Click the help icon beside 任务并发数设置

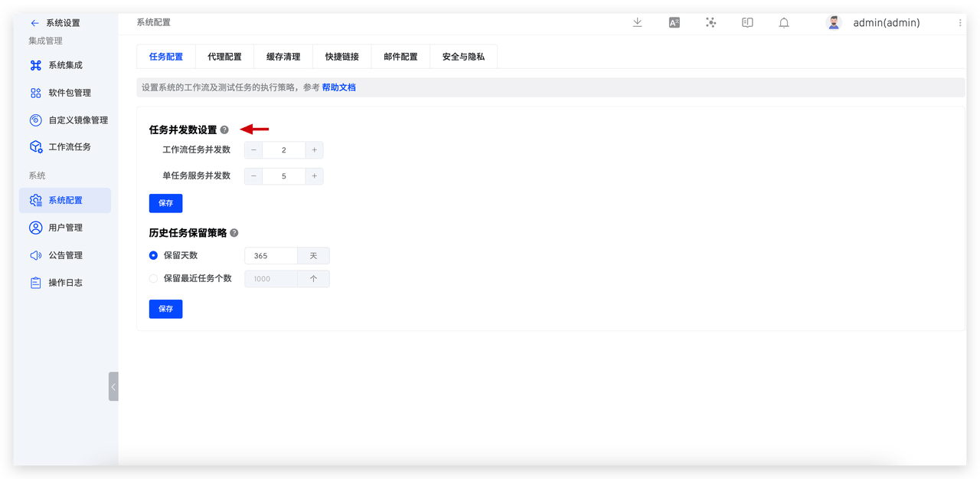[x=224, y=130]
